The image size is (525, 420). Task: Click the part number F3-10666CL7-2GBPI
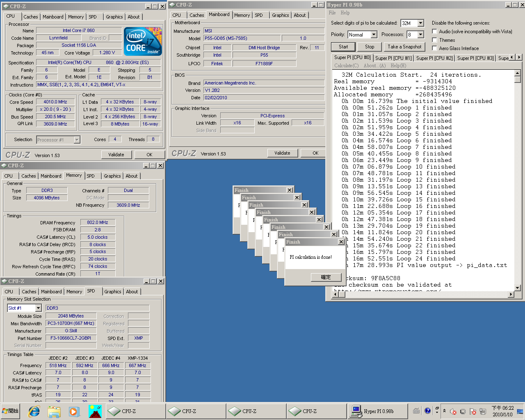pyautogui.click(x=71, y=338)
